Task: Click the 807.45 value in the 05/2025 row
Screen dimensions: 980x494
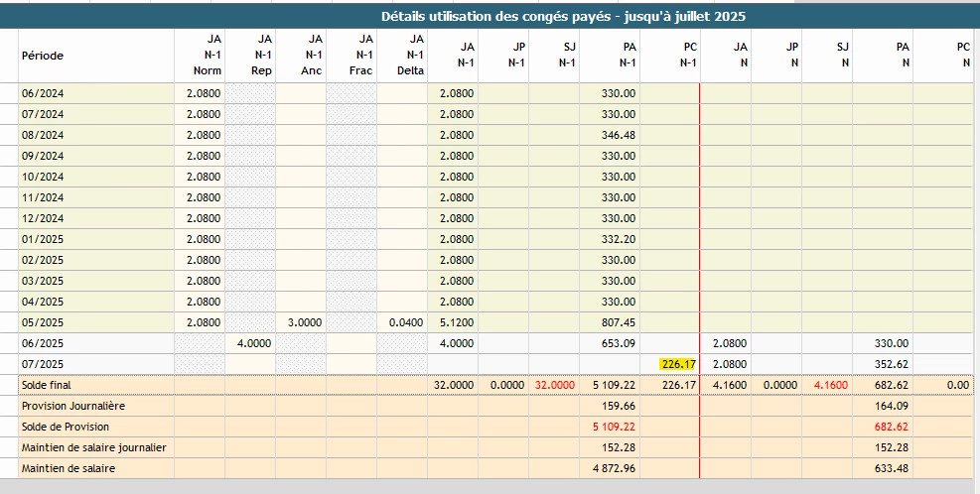Action: (619, 322)
